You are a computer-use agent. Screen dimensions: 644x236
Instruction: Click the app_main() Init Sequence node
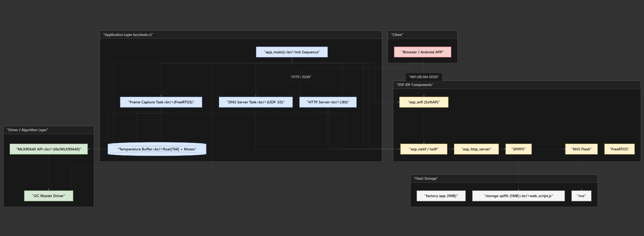[x=291, y=52]
